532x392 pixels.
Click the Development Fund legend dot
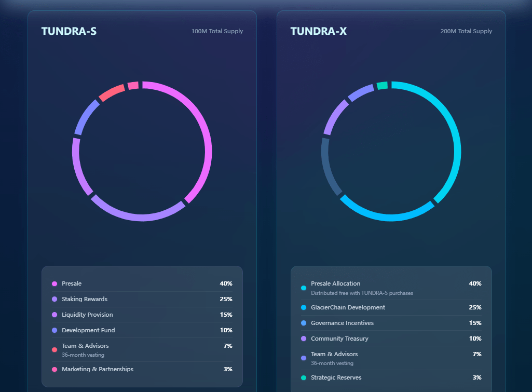pyautogui.click(x=54, y=330)
